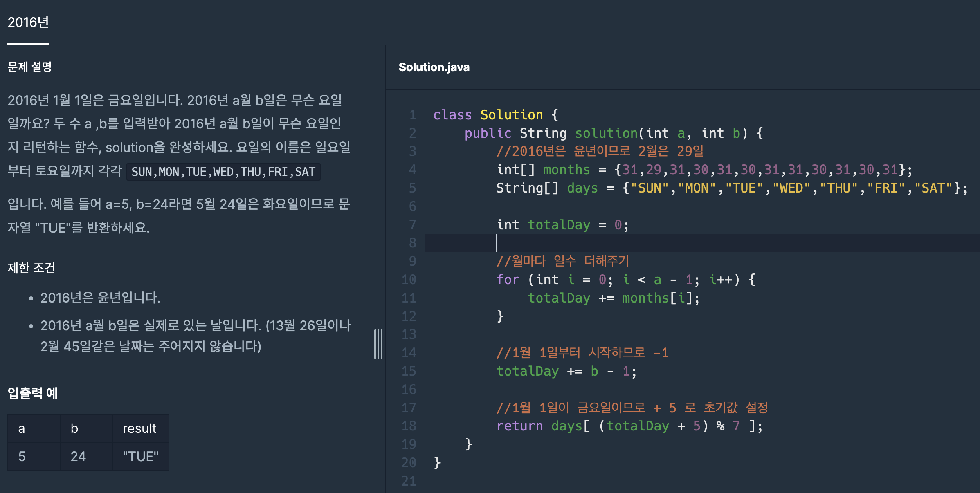Screen dimensions: 980x493
Task: Click the 입출력 예 heading
Action: [x=33, y=393]
